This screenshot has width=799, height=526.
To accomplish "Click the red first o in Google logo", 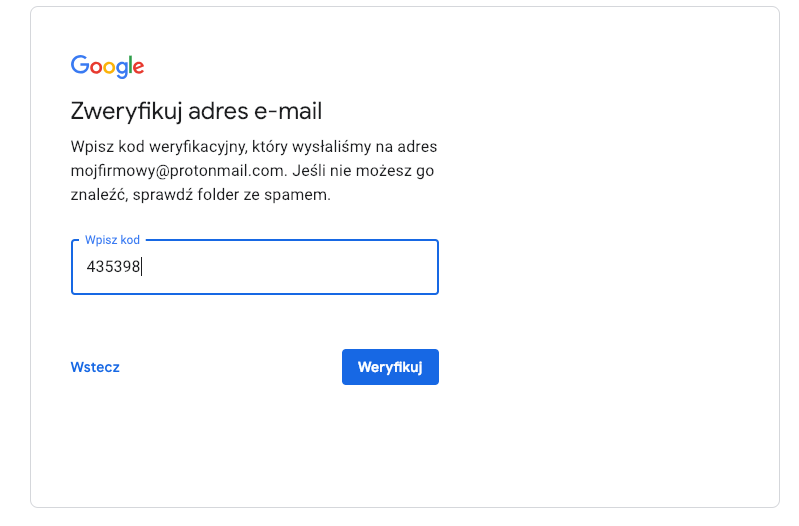I will coord(95,68).
